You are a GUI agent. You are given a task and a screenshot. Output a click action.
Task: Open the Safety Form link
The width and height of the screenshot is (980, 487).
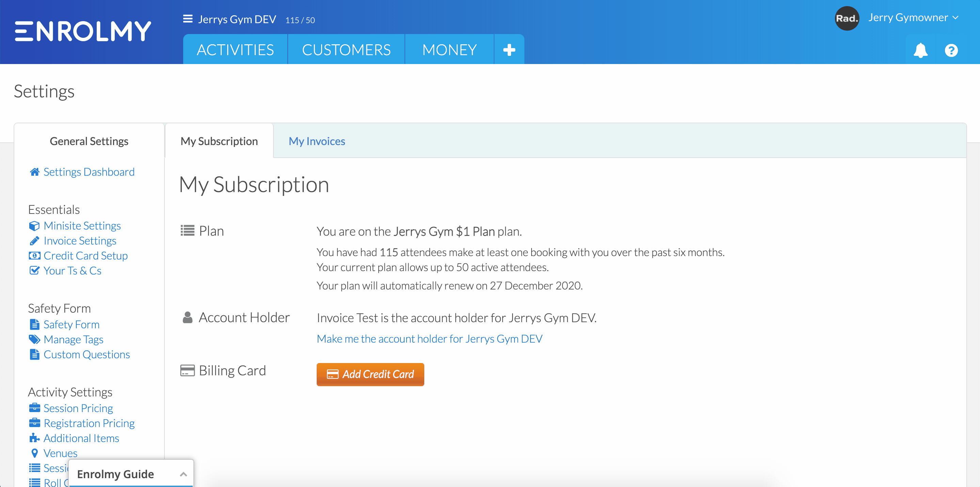pos(72,324)
